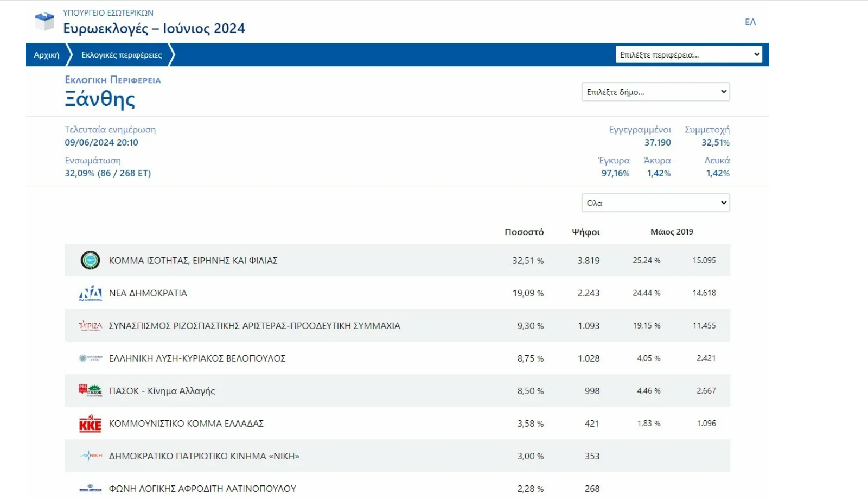Select ΕΛΛΗΝΙΚΗ ΛΥΣΗ-ΚΥΡΙΑΚΟΣ ΒΕΛΟΠΟΥΛΟΣ name

[x=197, y=358]
